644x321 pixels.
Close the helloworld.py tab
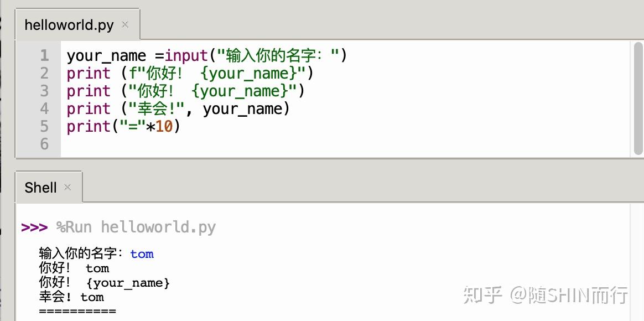click(124, 23)
